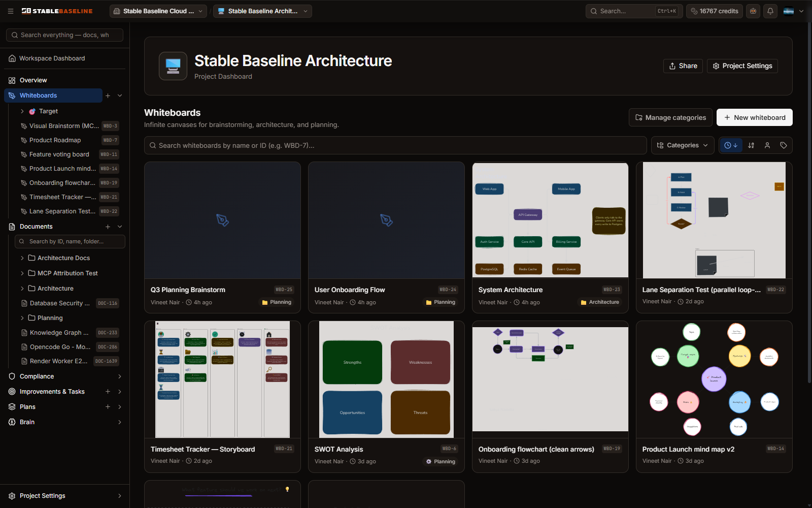Open the System Architecture whiteboard thumbnail
812x508 pixels.
(550, 220)
